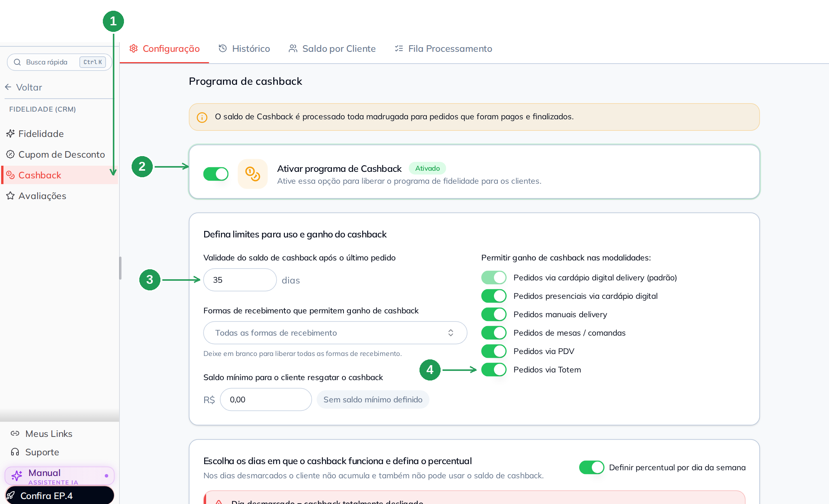Toggle Ativar programa de Cashback switch
Screen dimensions: 829x504
click(216, 174)
